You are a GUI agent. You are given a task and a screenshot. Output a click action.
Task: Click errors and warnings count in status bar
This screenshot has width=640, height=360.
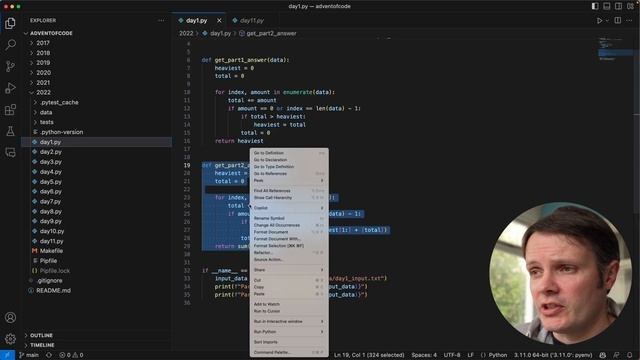71,355
